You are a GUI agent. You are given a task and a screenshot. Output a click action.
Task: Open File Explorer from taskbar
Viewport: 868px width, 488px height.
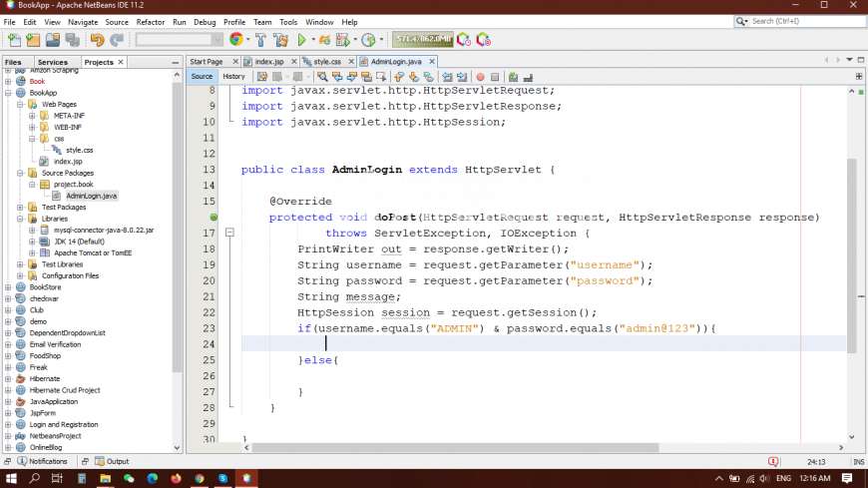click(x=105, y=479)
